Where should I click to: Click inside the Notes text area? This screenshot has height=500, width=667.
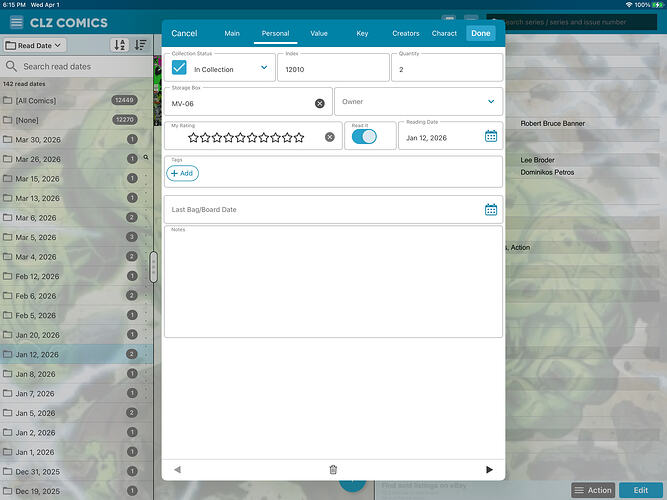333,285
